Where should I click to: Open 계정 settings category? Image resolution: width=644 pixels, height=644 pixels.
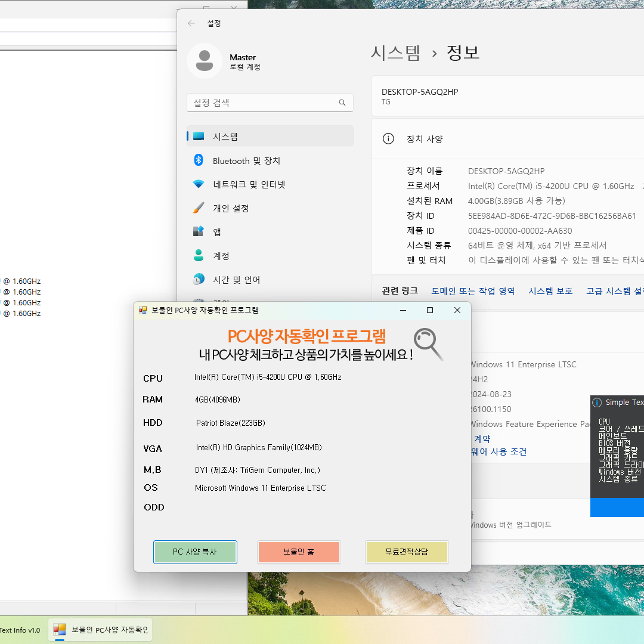click(x=270, y=256)
